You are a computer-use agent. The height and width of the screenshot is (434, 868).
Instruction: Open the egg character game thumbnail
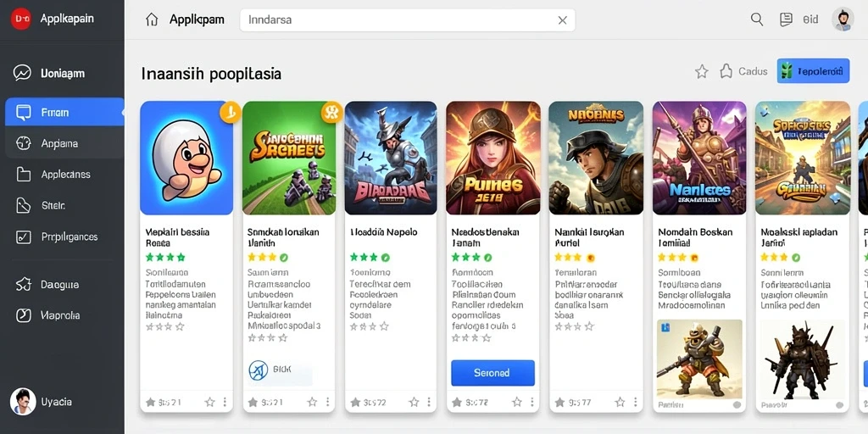[186, 158]
